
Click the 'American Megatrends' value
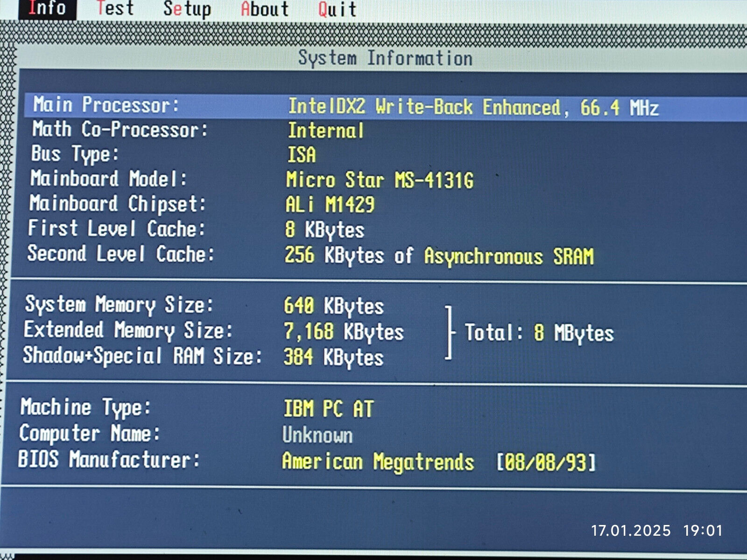tap(378, 462)
